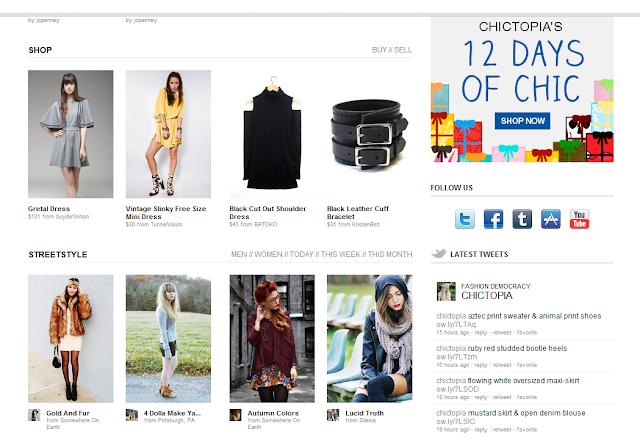The image size is (640, 440).
Task: Open the ow.ly/7LTzm tweet link
Action: click(456, 357)
